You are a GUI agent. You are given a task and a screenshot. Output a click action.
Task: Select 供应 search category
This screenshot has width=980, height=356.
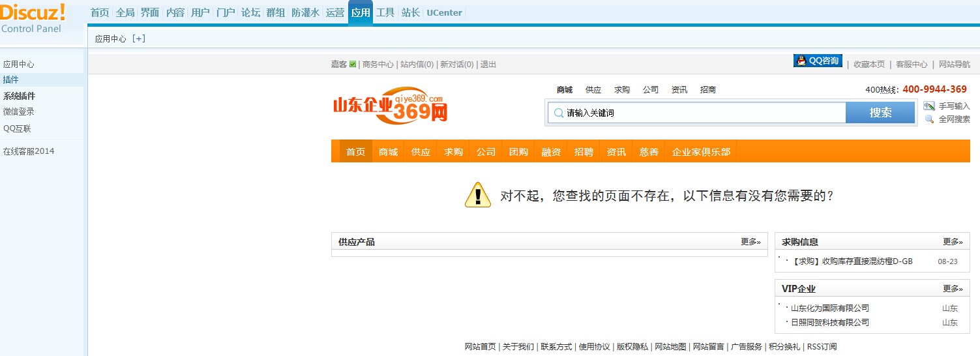593,90
